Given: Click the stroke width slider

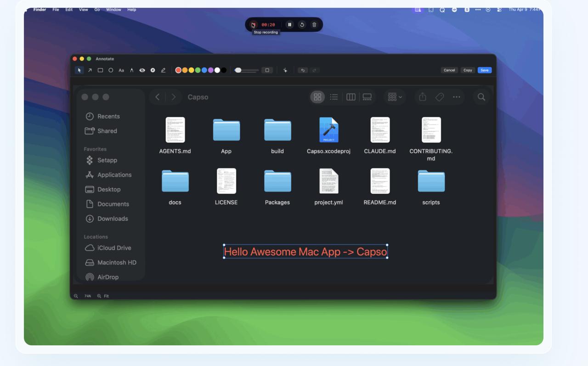Looking at the screenshot, I should click(x=246, y=70).
